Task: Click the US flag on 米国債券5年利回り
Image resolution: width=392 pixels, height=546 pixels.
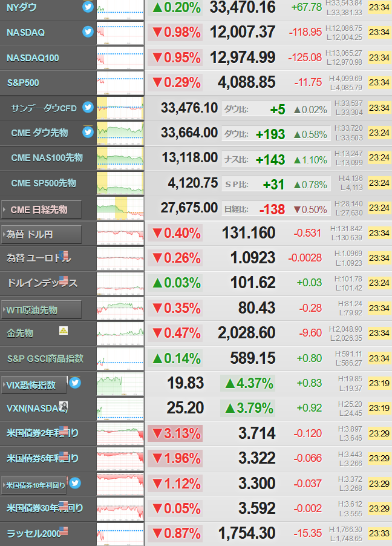Action: coord(64,455)
